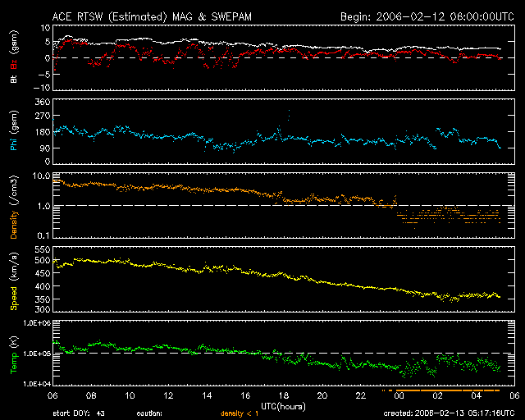Viewport: 525px width, 420px height.
Task: Click the '10.0' tick on the Density axis
Action: click(42, 176)
